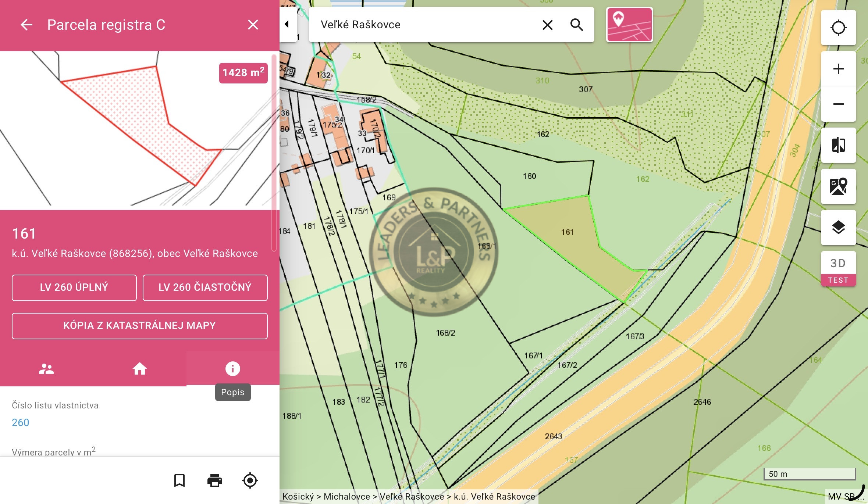The height and width of the screenshot is (504, 868).
Task: Select parcel 2643 on the map
Action: pos(554,437)
